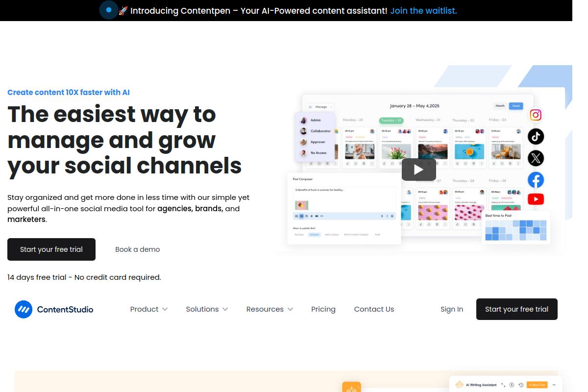Open the Manage dropdown in the calendar
This screenshot has height=392, width=588.
(x=320, y=107)
